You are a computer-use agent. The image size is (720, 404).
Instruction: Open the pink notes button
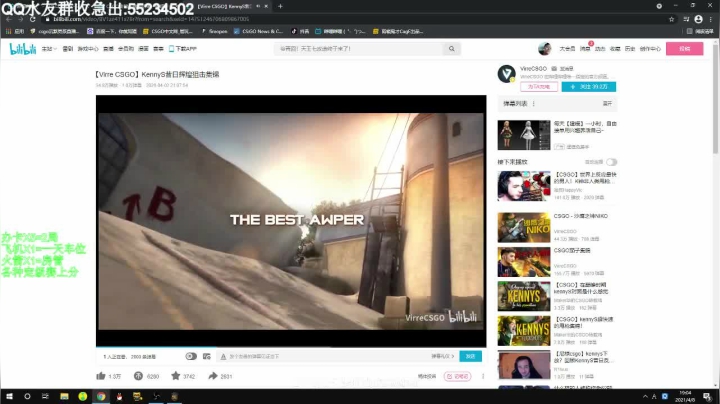tap(457, 376)
